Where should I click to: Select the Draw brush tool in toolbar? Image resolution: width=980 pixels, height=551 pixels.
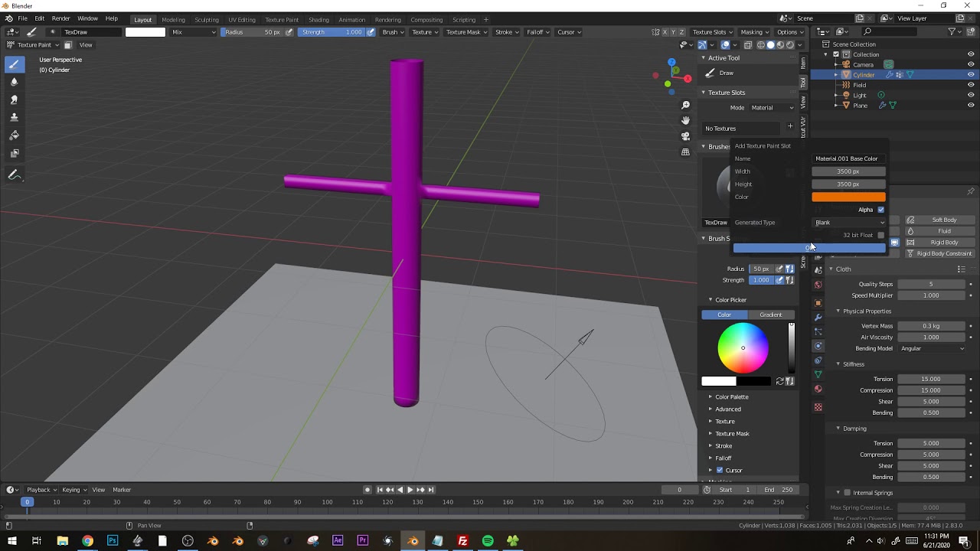click(x=14, y=64)
